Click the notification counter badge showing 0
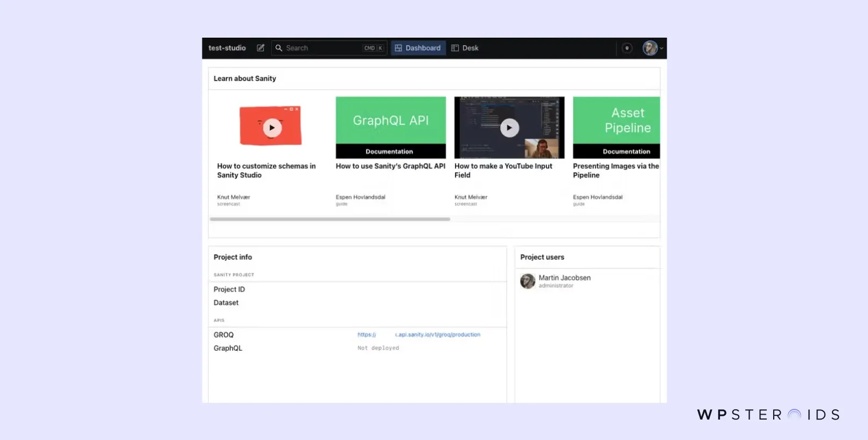The height and width of the screenshot is (440, 868). pos(627,48)
